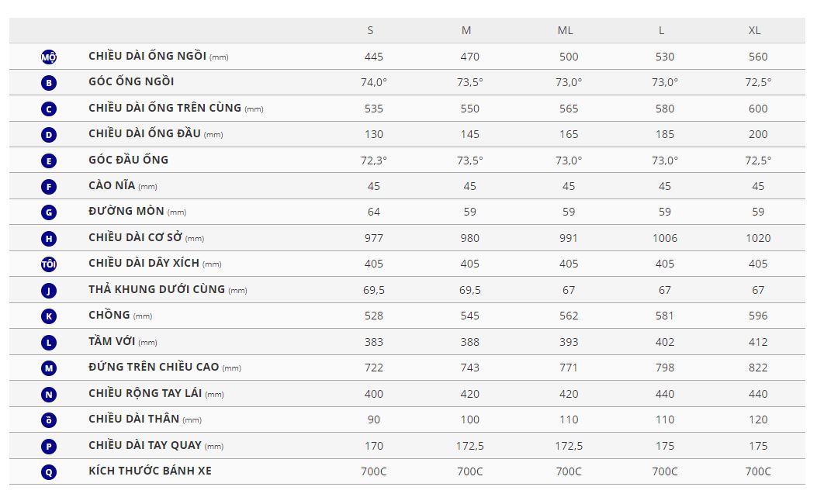
Task: Click the M size column header
Action: pos(466,30)
